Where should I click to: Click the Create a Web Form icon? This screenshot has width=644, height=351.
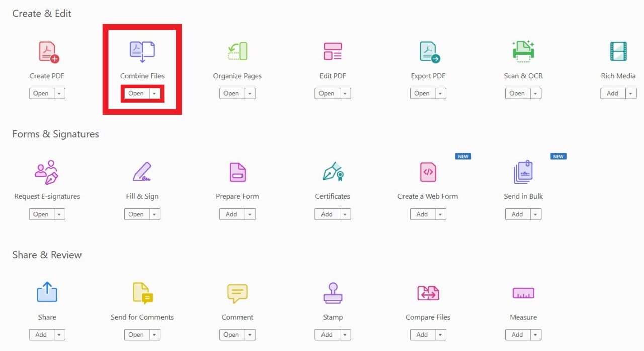(428, 172)
